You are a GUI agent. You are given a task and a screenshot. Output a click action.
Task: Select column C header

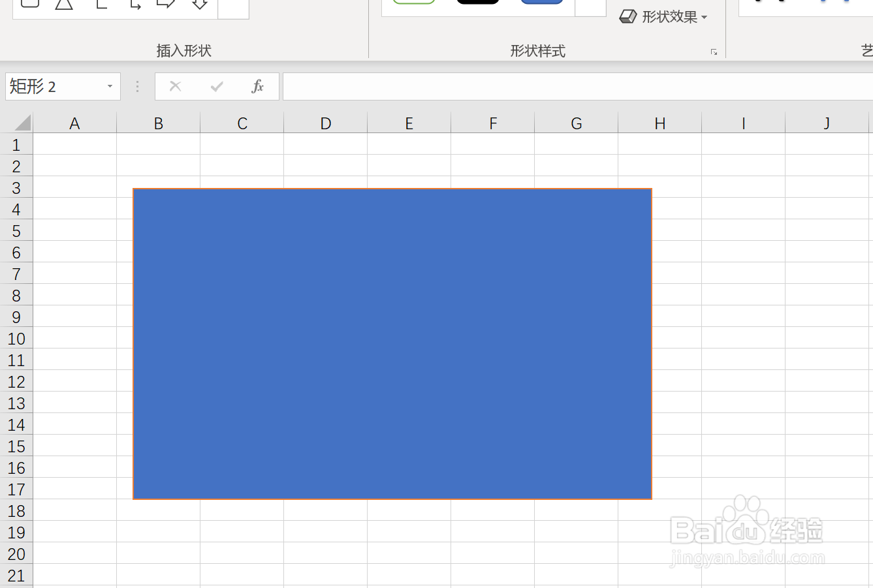coord(242,123)
